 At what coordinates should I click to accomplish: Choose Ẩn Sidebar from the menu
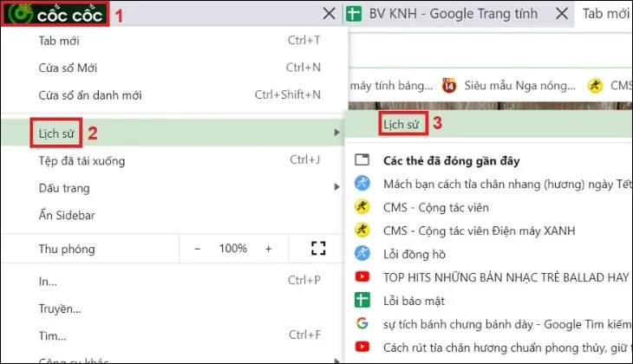[67, 216]
